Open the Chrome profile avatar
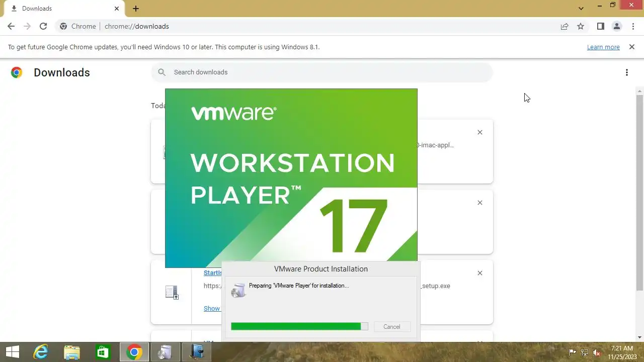 616,26
